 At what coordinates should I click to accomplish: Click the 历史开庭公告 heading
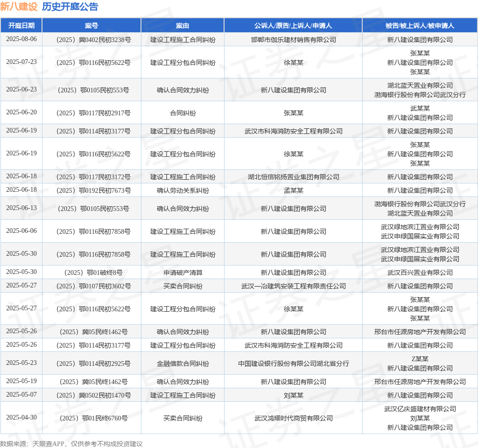(x=70, y=7)
